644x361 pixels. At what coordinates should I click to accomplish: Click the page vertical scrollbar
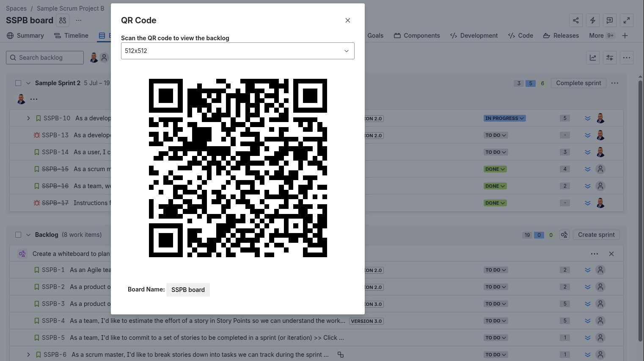[x=641, y=211]
